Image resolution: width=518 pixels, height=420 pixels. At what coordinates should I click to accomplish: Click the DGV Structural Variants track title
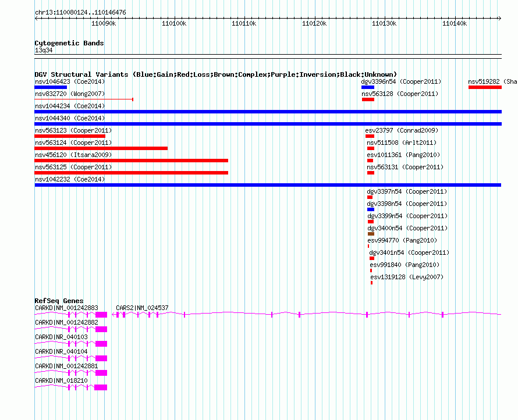tap(216, 74)
